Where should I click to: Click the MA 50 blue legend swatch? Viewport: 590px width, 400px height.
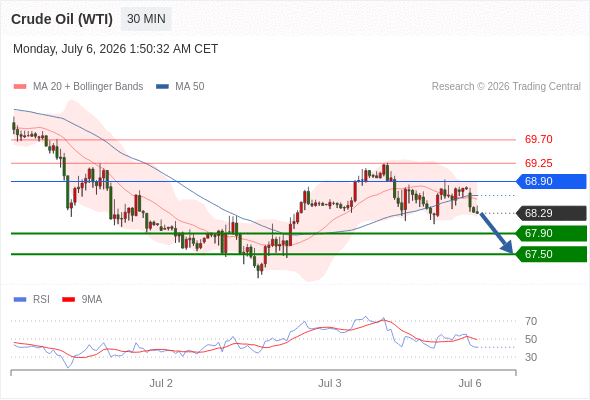(x=162, y=87)
